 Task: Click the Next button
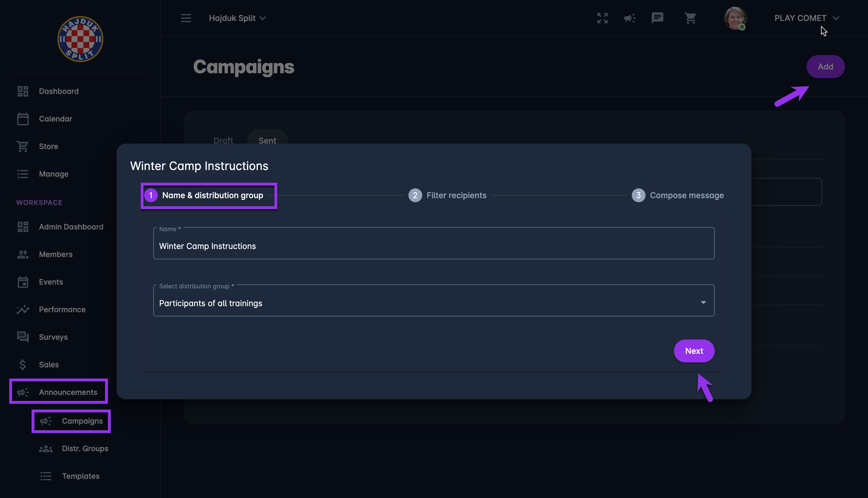pyautogui.click(x=694, y=351)
